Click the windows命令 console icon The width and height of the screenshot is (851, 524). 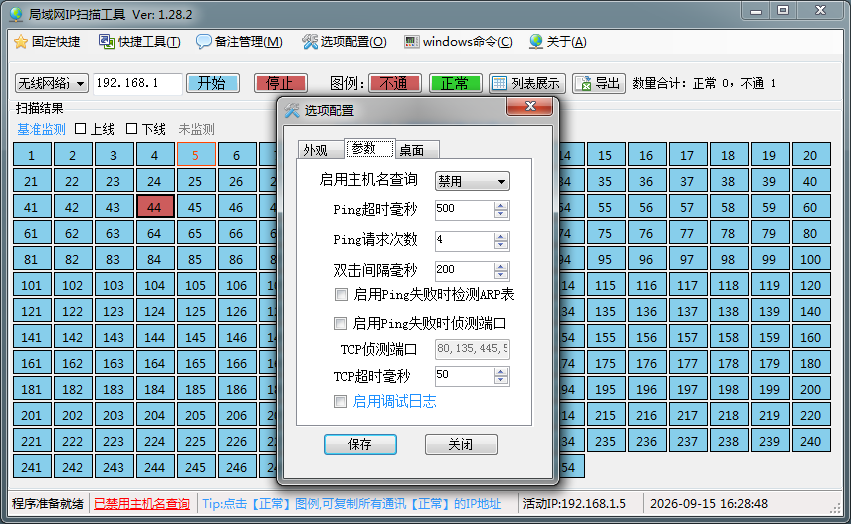click(x=411, y=42)
